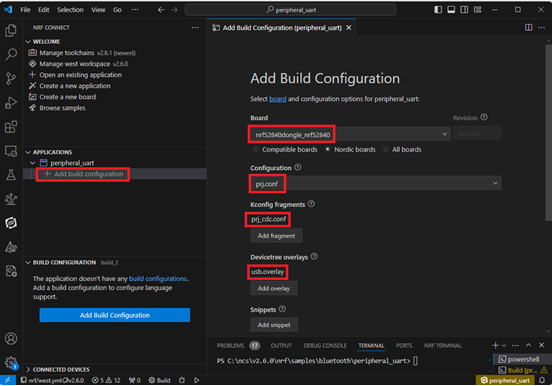552x386 pixels.
Task: Split the editor right
Action: pos(528,27)
